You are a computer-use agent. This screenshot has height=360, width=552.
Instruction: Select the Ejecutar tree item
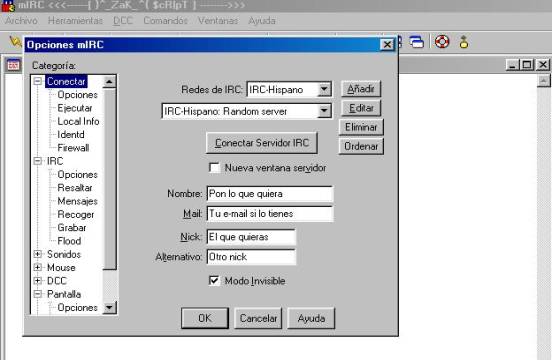[75, 108]
